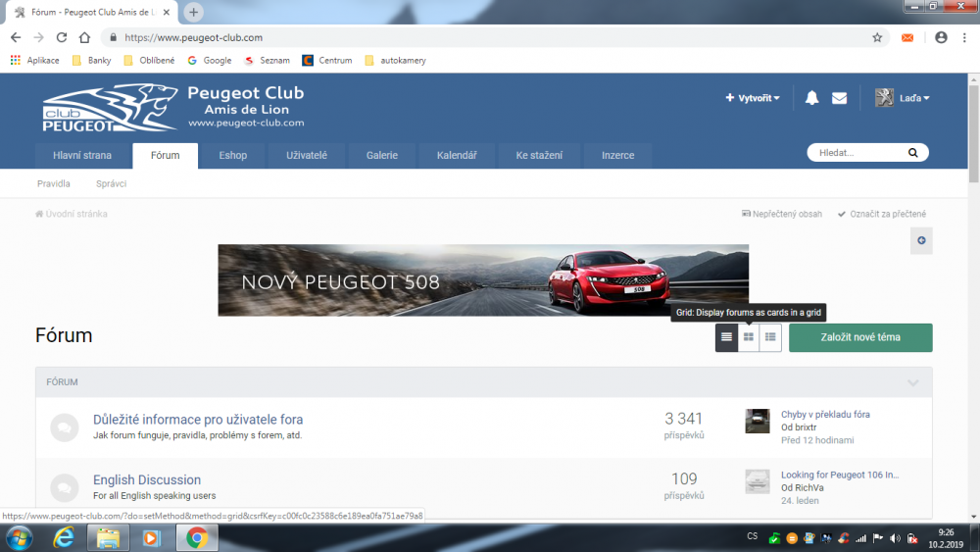The height and width of the screenshot is (552, 980).
Task: Click the page vertical scrollbar thumb
Action: [x=974, y=133]
